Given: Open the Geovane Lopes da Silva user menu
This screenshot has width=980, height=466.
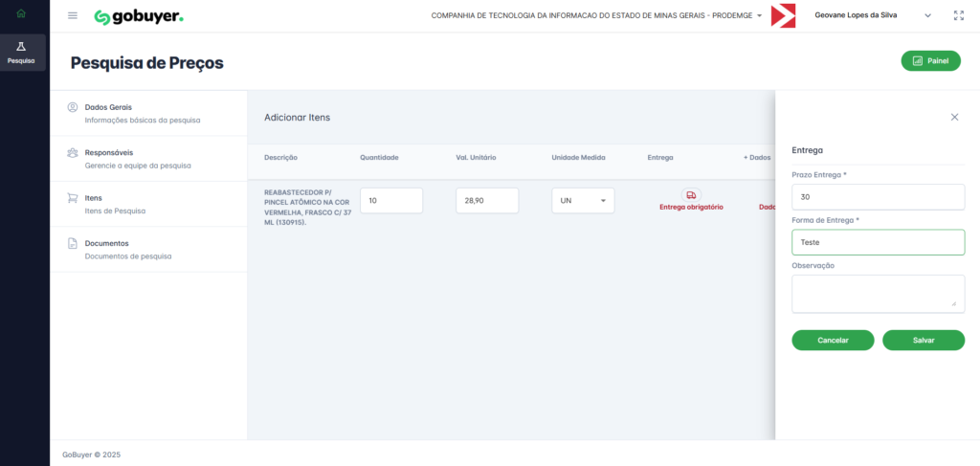Looking at the screenshot, I should click(x=871, y=16).
